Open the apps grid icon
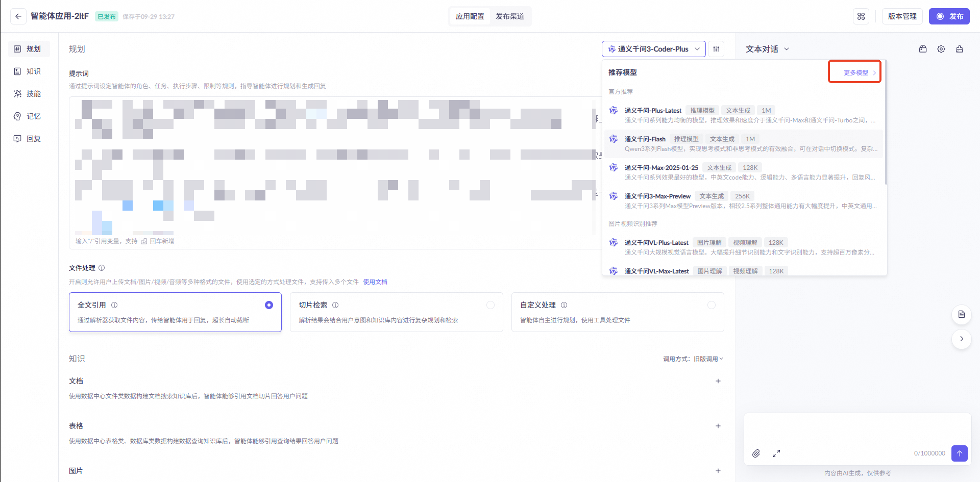 click(x=861, y=16)
